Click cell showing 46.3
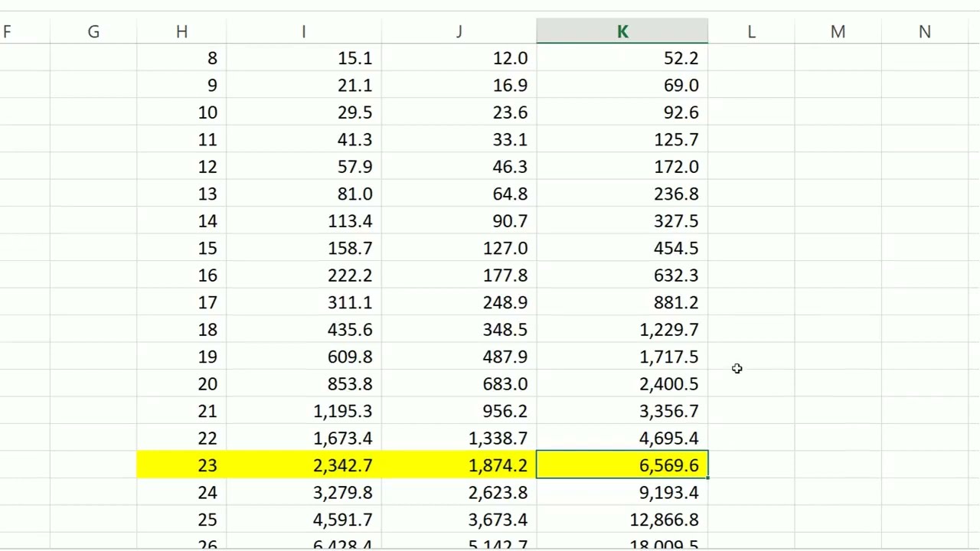Screen dimensions: 980x551 pyautogui.click(x=459, y=167)
